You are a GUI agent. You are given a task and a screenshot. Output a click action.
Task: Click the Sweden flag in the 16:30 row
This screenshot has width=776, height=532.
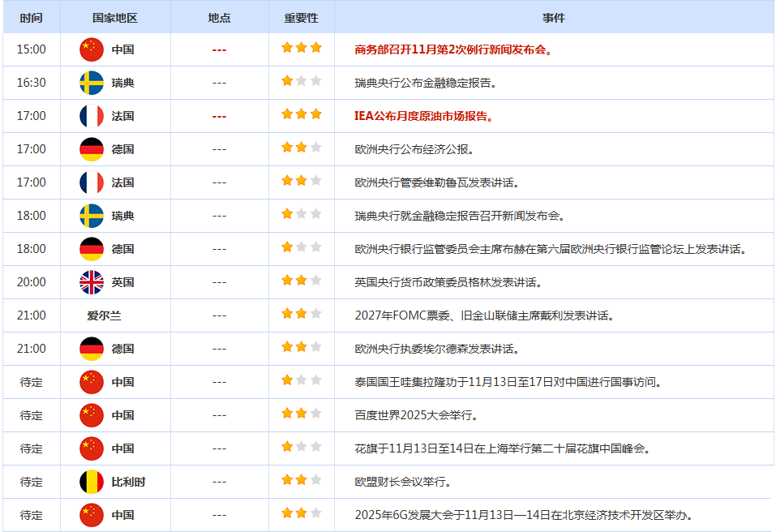(92, 83)
